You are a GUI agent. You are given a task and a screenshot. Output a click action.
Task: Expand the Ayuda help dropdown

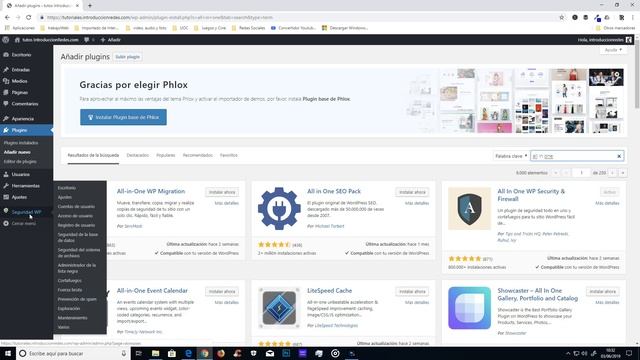tap(613, 50)
